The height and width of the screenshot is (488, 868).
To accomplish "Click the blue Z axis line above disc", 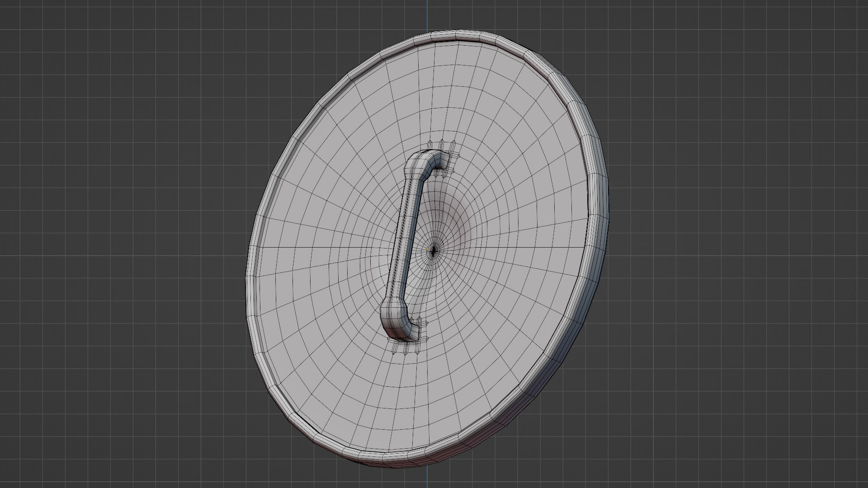I will (x=427, y=16).
